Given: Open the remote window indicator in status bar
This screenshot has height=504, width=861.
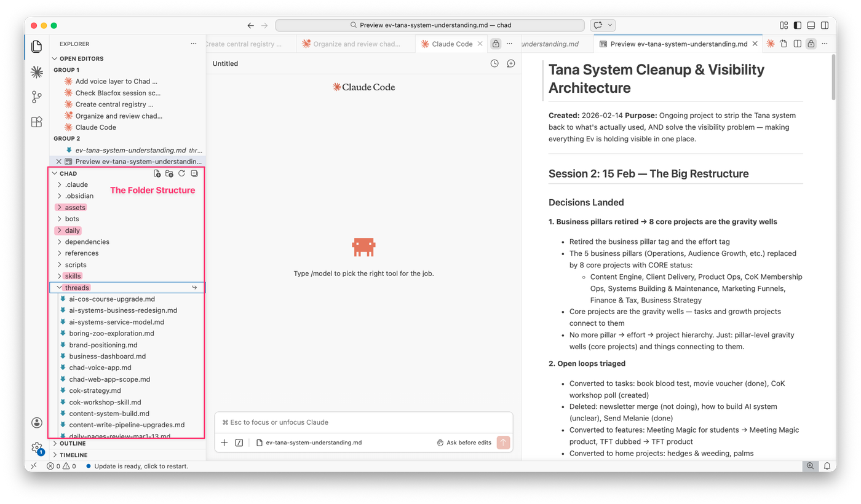Looking at the screenshot, I should [x=34, y=466].
